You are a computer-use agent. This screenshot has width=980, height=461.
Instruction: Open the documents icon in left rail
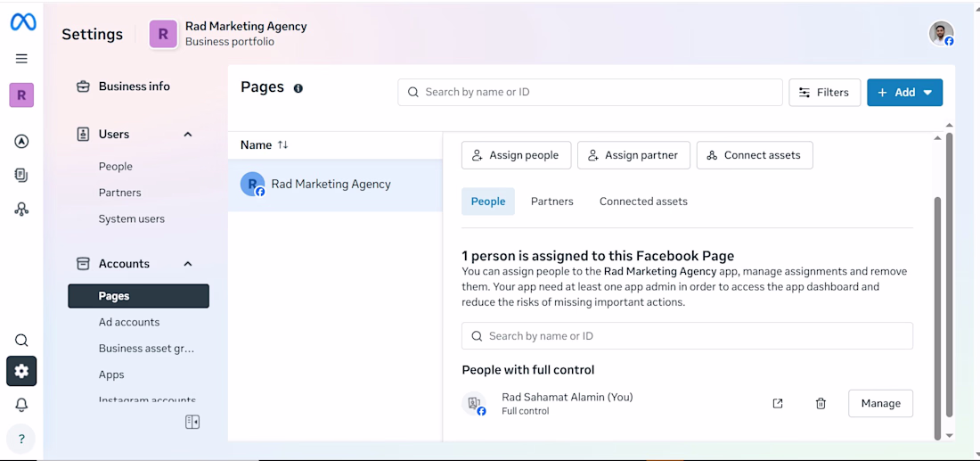pos(21,175)
